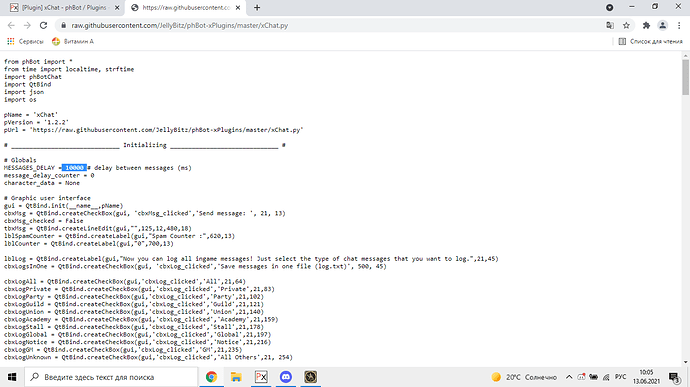The height and width of the screenshot is (387, 690).
Task: Go forward to next page
Action: pos(27,26)
